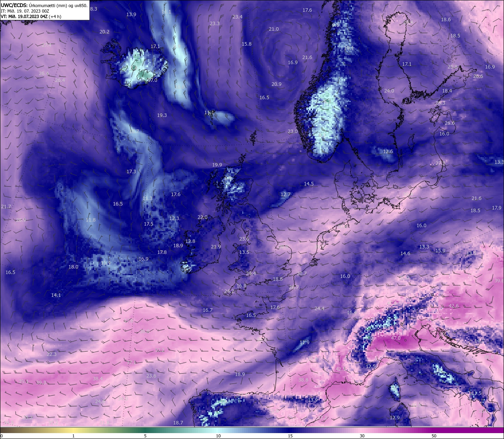This screenshot has height=439, width=504.
Task: Click the 13.5 value over Wales
Action: click(x=244, y=252)
